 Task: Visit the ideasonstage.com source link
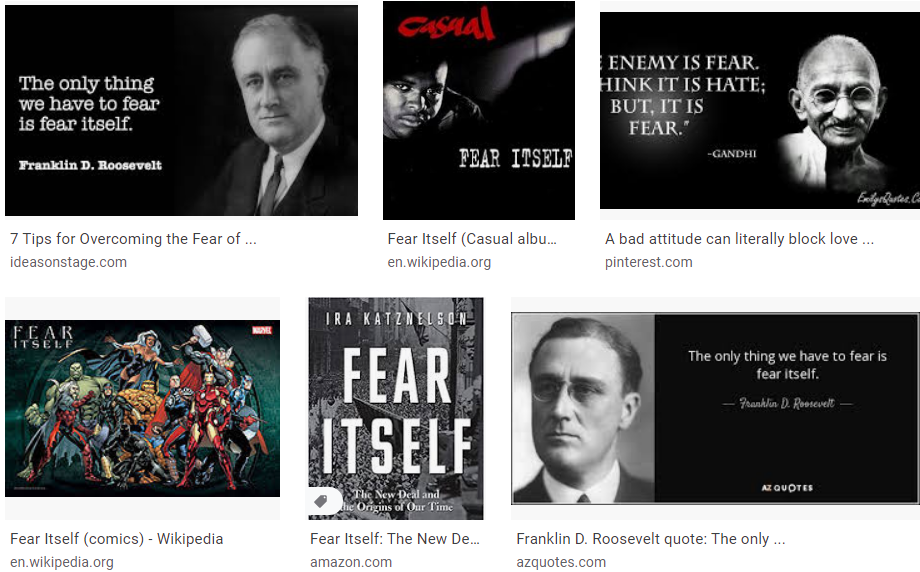(x=68, y=262)
